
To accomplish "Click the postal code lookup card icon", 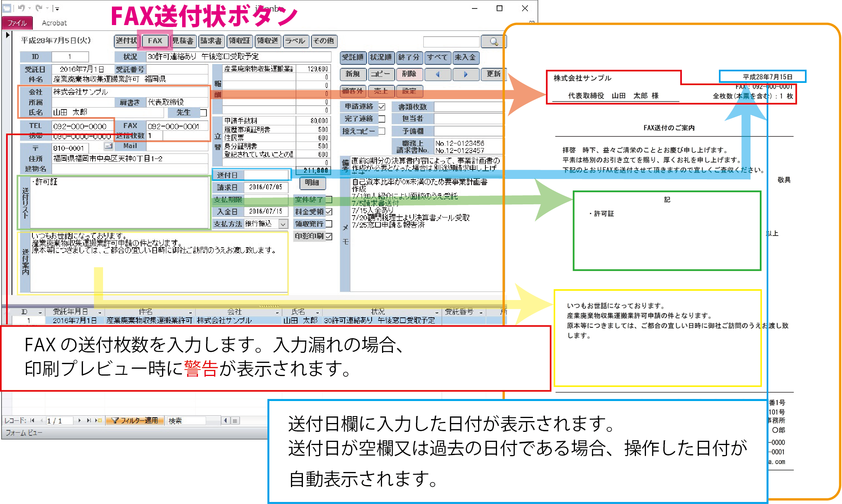I will pos(108,146).
